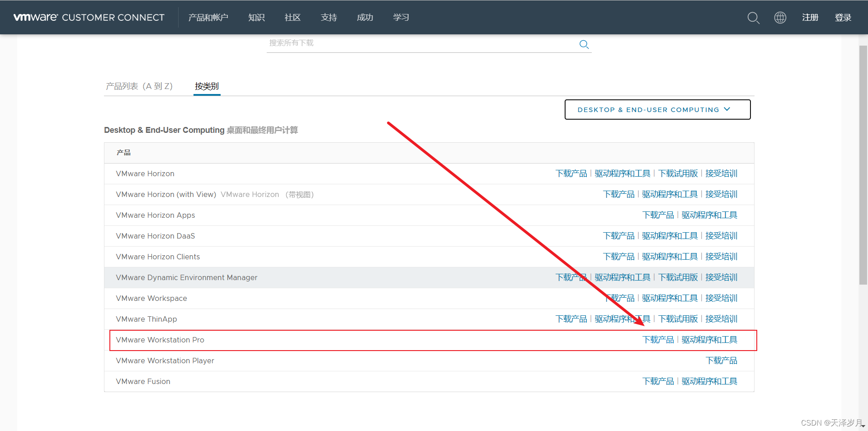
Task: Click the 登录 link
Action: click(x=843, y=17)
